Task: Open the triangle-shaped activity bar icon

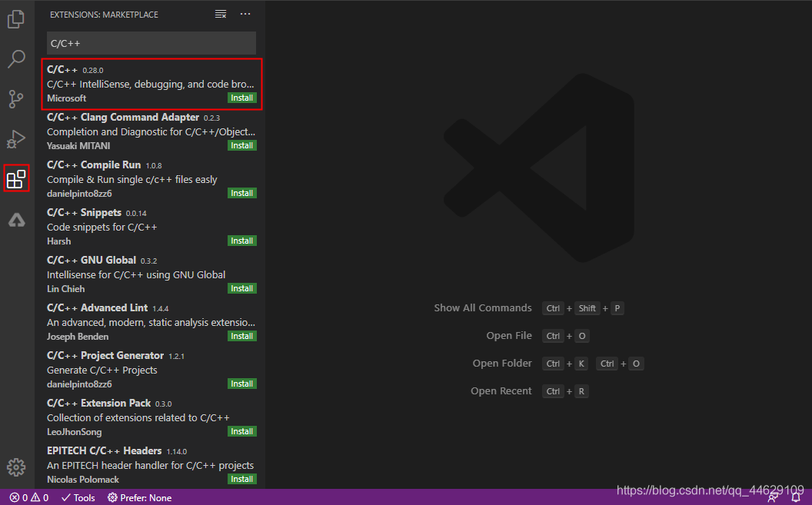Action: (16, 220)
